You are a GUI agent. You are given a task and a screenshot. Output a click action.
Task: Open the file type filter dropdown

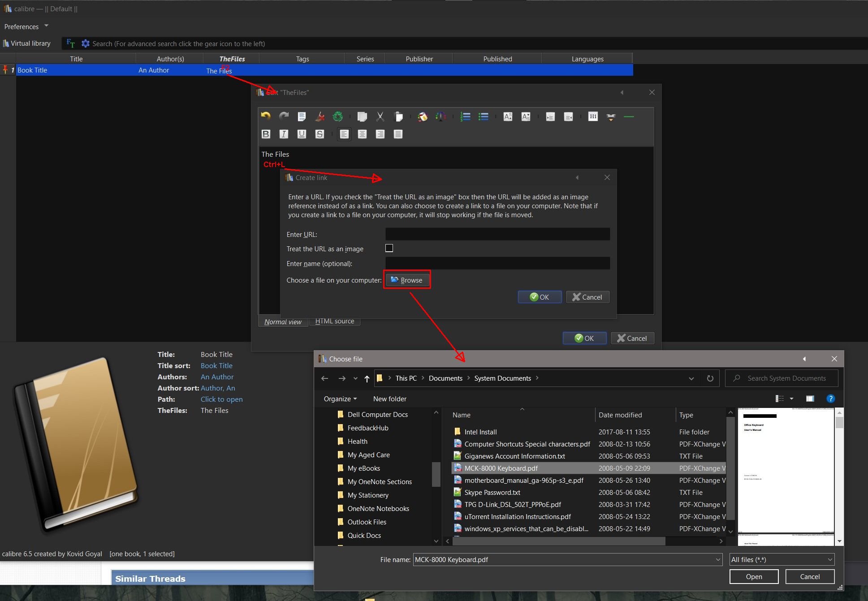click(x=782, y=559)
